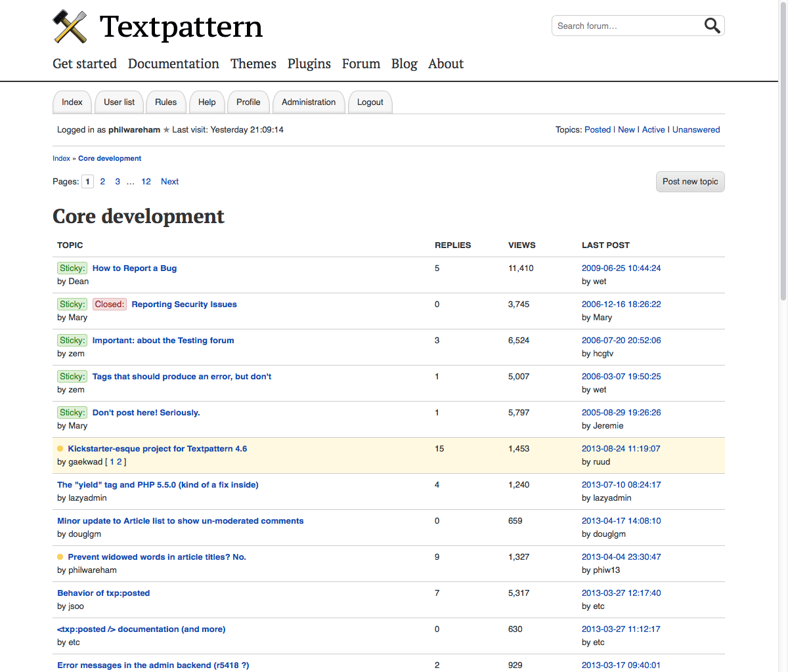This screenshot has width=788, height=672.
Task: Select the current page 1 indicator
Action: [x=87, y=182]
